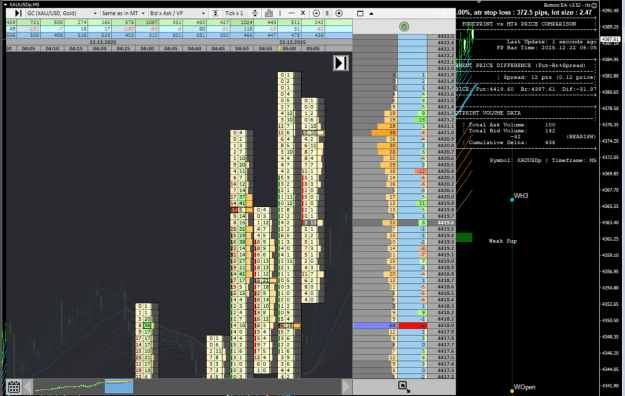Screen dimensions: 625x396
Task: Click the expand price scale icon right of Tick x 1
Action: 255,13
